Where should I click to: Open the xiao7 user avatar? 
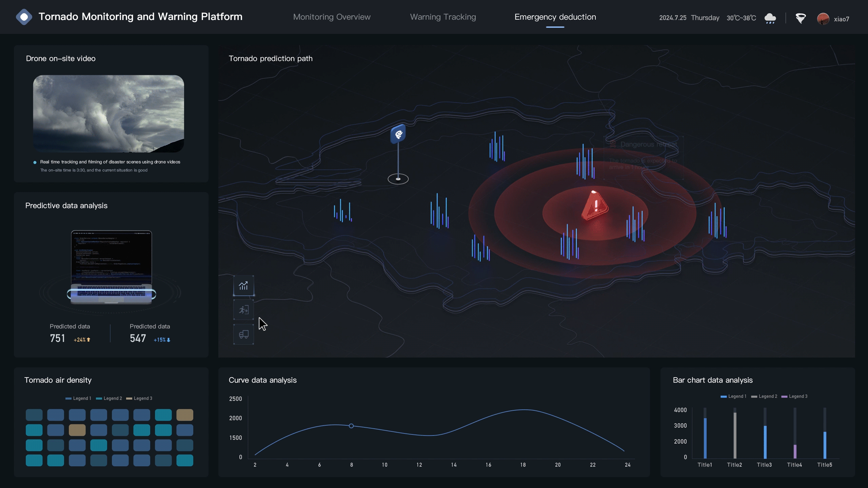[823, 19]
